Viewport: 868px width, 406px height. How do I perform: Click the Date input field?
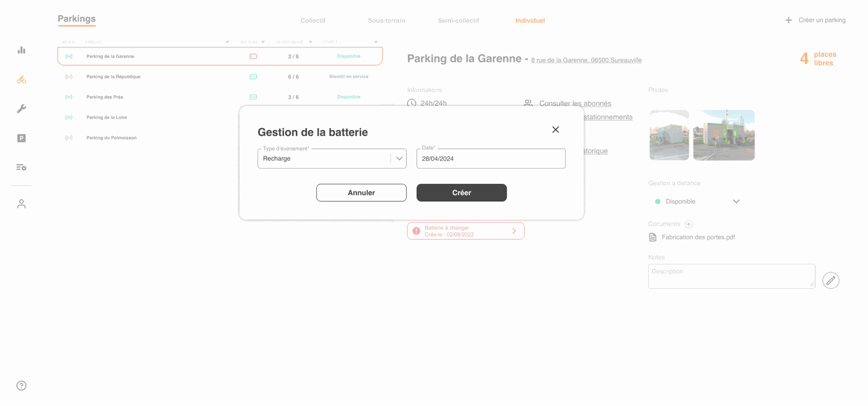[491, 158]
